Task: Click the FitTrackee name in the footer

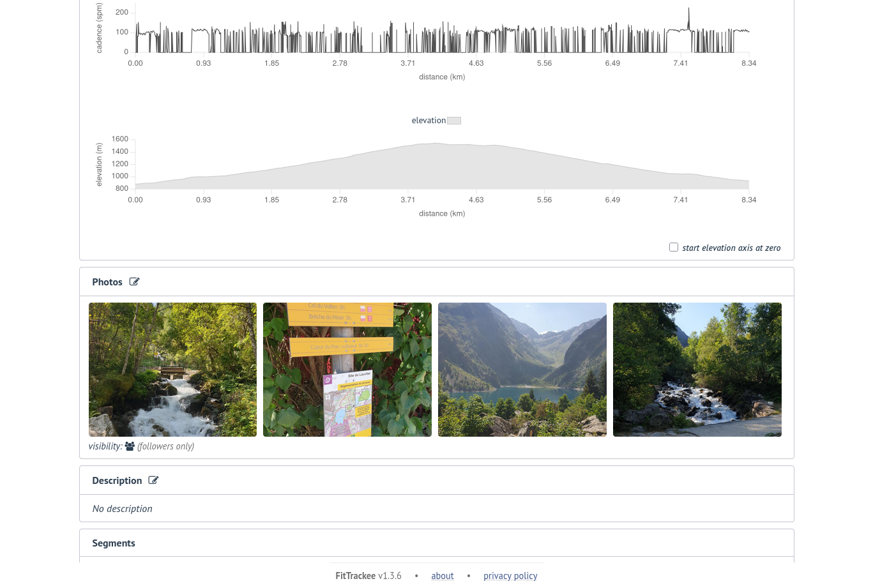Action: click(356, 576)
